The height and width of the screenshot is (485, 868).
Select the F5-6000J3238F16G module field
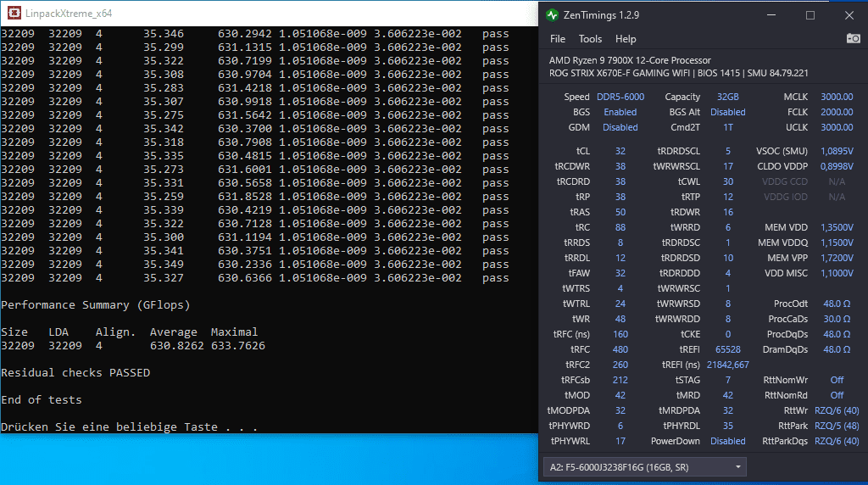point(644,467)
